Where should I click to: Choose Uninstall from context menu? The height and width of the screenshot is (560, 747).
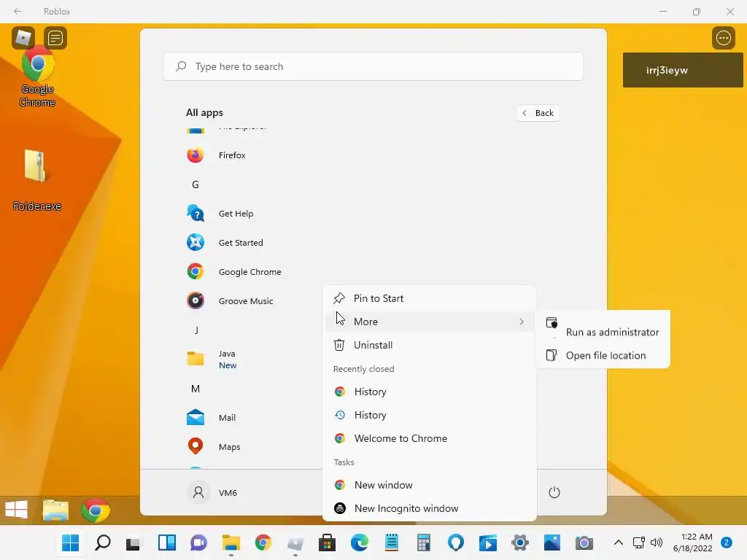429,345
